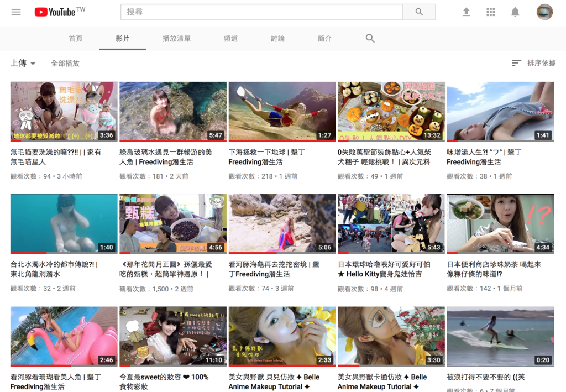566x392 pixels.
Task: Open the 無毛貓洗澡 video thumbnail
Action: coord(64,112)
